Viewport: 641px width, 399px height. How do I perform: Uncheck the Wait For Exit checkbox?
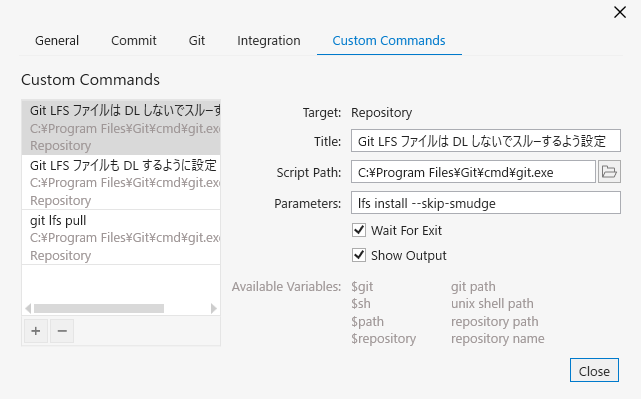(x=359, y=230)
